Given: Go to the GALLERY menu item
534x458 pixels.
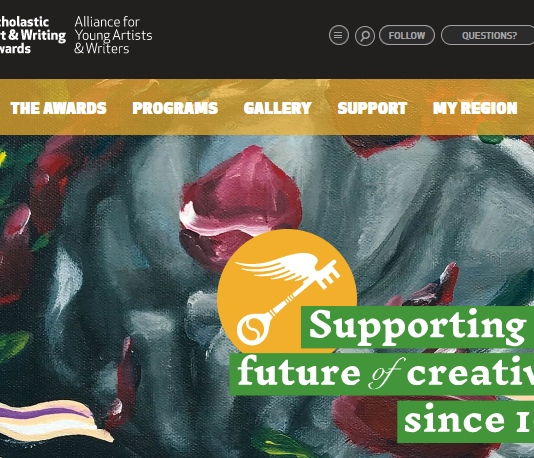Looking at the screenshot, I should pyautogui.click(x=278, y=108).
